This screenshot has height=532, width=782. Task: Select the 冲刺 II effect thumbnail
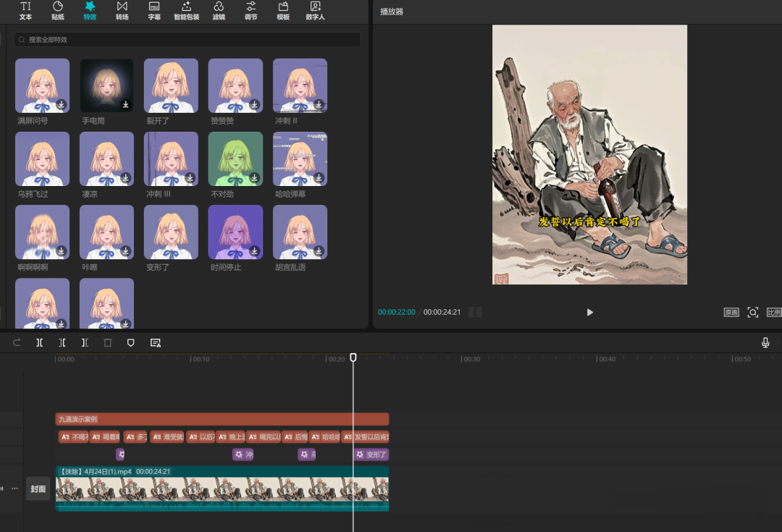click(300, 85)
